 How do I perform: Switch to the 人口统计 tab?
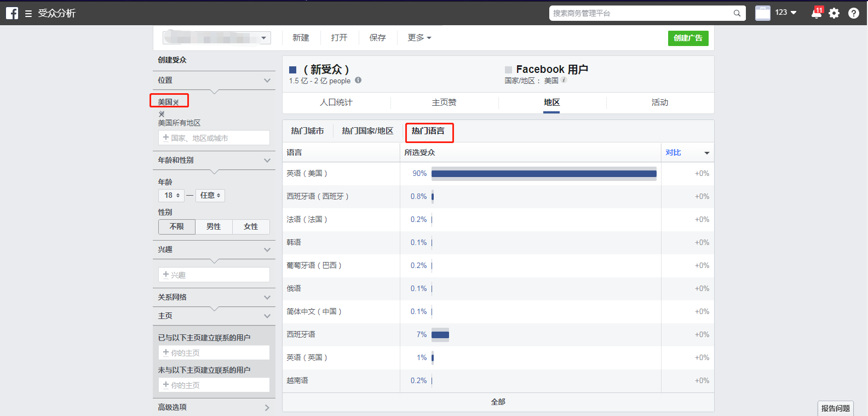click(x=336, y=102)
